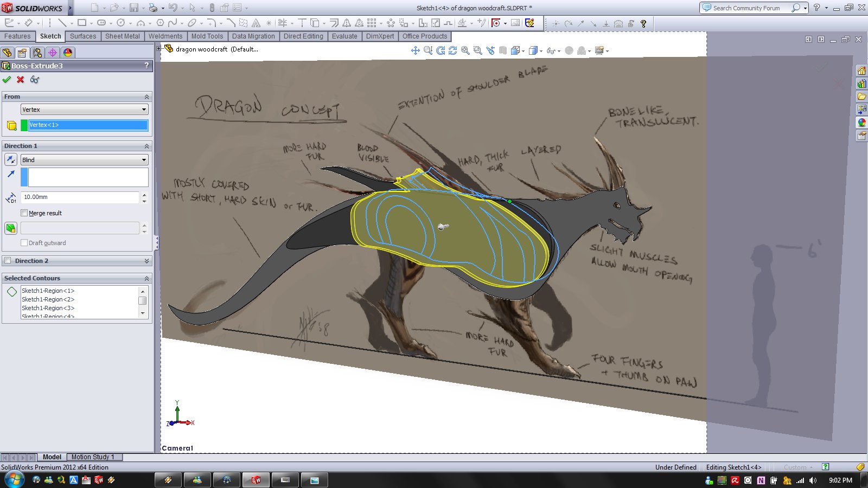This screenshot has height=488, width=868.
Task: Enable the Merge result checkbox
Action: pyautogui.click(x=24, y=213)
